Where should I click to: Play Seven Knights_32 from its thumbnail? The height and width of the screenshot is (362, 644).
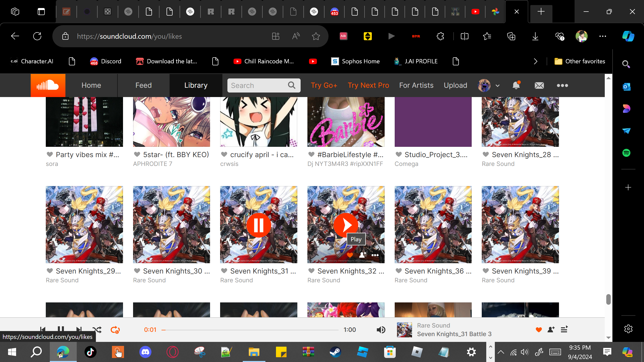tap(346, 225)
